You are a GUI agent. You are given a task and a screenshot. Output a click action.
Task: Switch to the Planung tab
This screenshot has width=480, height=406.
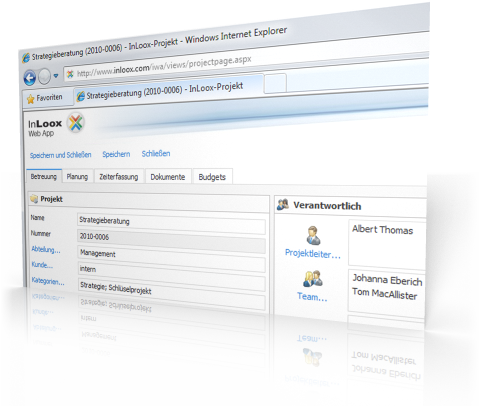point(77,176)
